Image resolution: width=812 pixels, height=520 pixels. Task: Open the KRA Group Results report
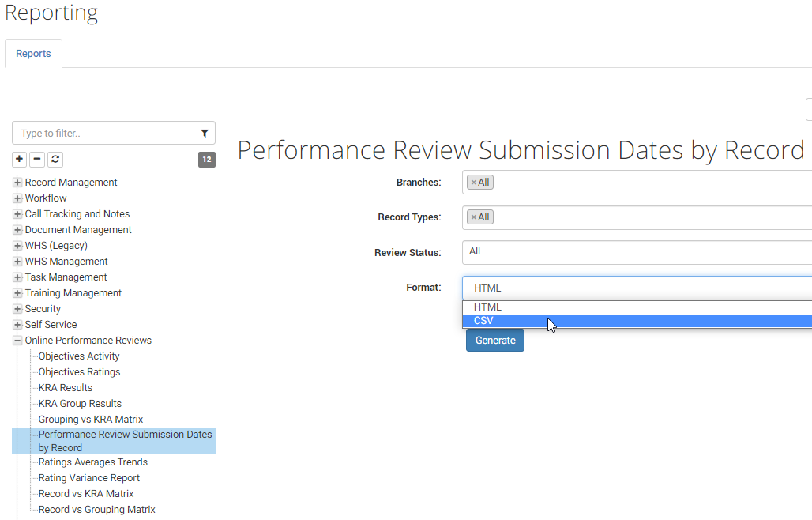point(80,404)
